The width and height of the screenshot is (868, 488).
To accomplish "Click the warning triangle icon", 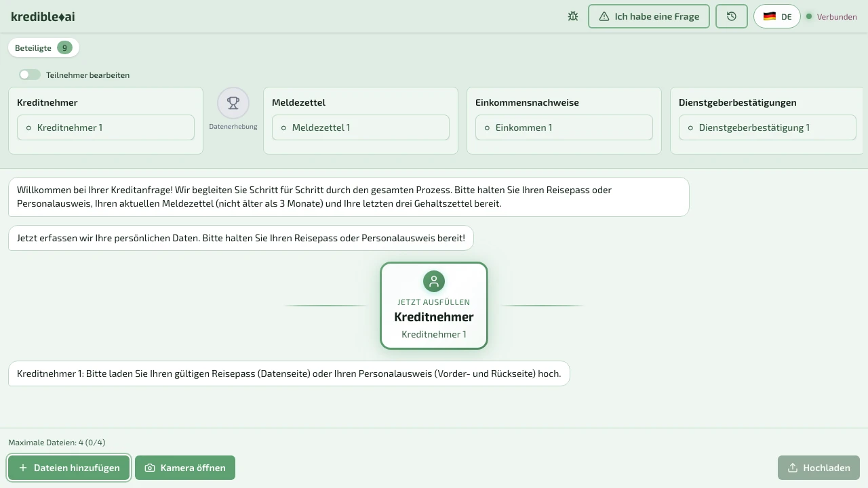I will [x=604, y=16].
